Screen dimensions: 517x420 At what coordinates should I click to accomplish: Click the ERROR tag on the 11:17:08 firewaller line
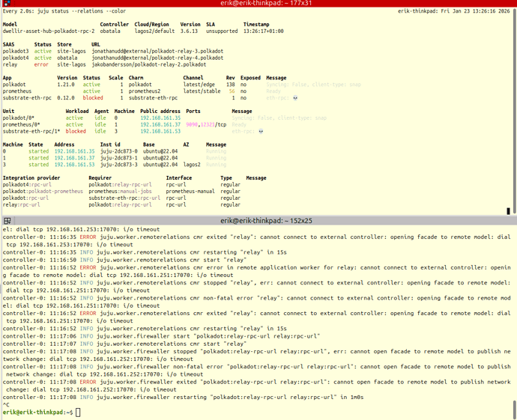tap(88, 382)
